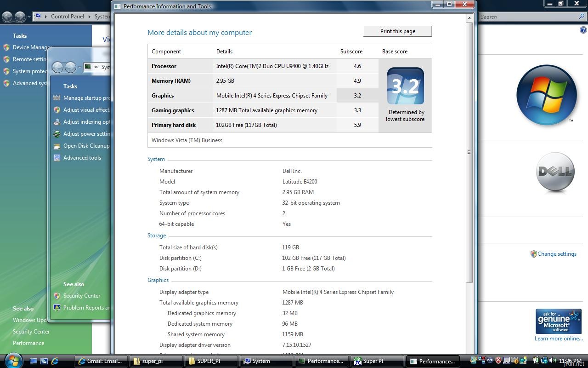This screenshot has height=368, width=588.
Task: Click Show Desktop in quick launch
Action: point(34,361)
